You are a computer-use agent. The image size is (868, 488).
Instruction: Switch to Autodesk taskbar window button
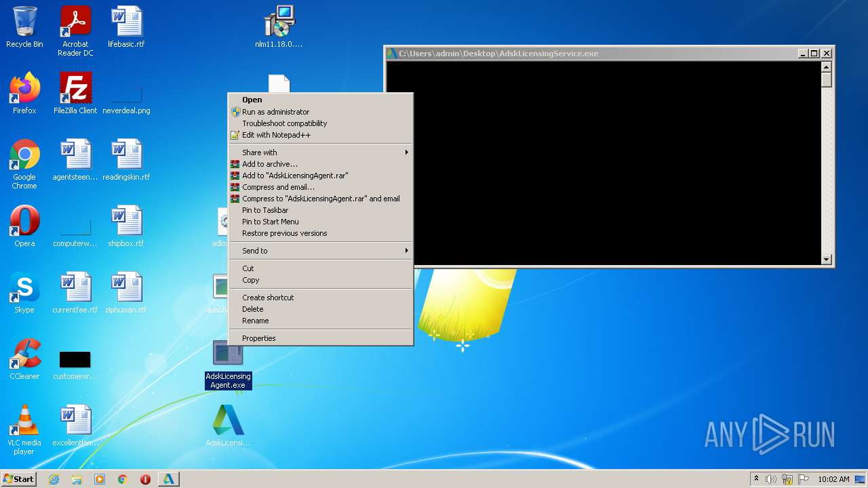pos(168,479)
